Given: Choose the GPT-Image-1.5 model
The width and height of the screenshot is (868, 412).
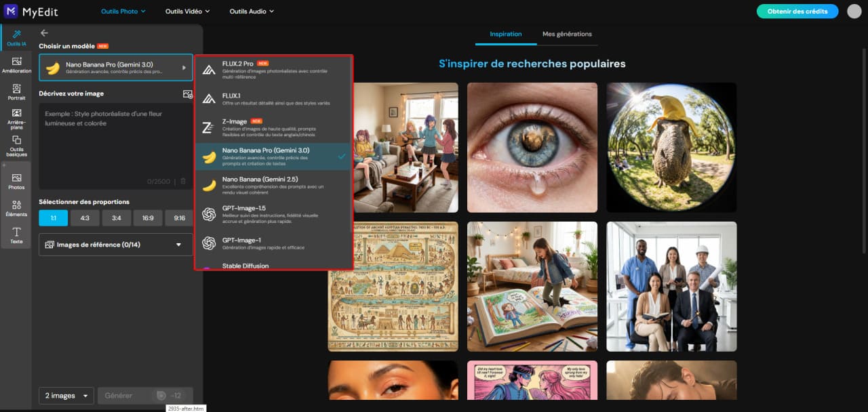Looking at the screenshot, I should (273, 214).
